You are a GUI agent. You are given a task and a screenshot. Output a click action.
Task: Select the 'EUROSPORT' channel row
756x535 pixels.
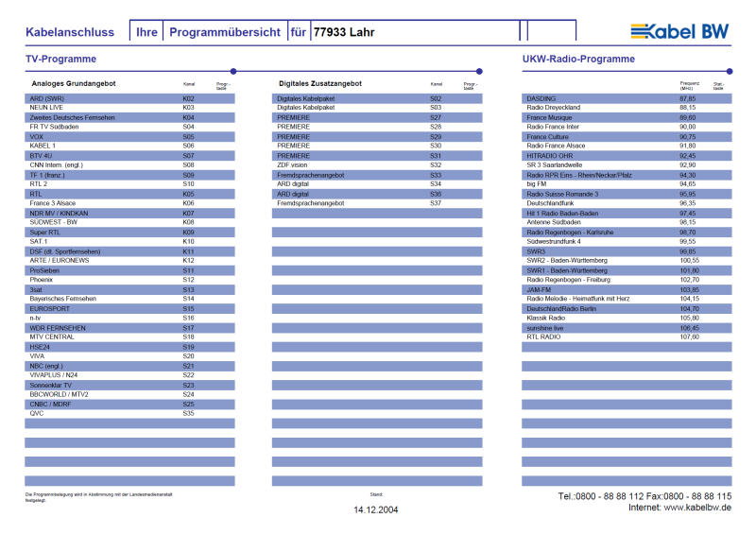click(x=129, y=309)
